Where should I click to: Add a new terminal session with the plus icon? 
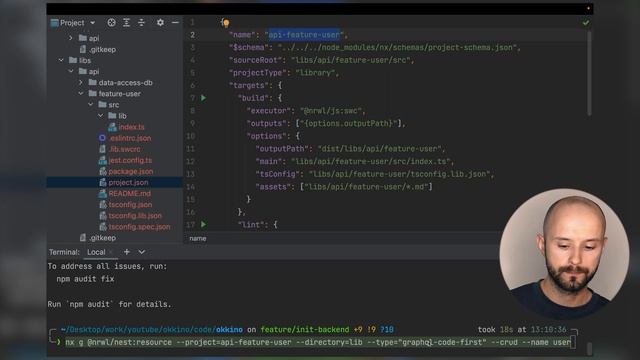127,252
